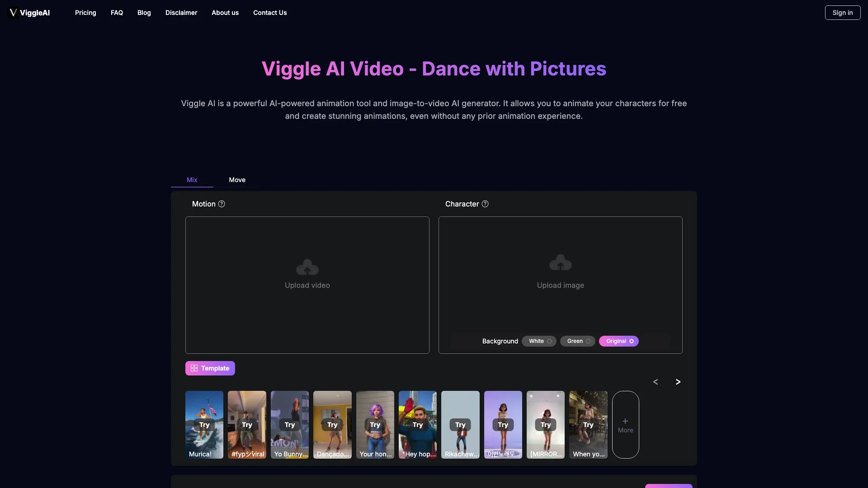Viewport: 868px width, 488px height.
Task: Click the Upload video cloud icon
Action: click(x=307, y=267)
